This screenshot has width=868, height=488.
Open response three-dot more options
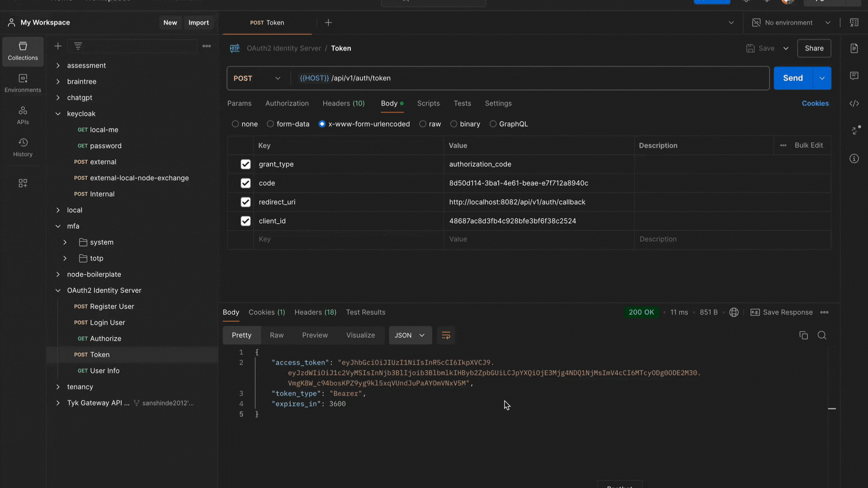point(825,312)
